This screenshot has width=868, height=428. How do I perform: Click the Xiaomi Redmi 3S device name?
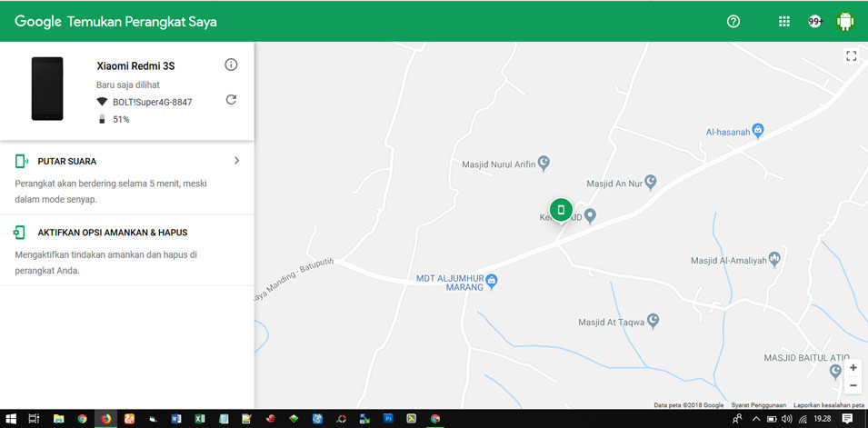click(135, 66)
